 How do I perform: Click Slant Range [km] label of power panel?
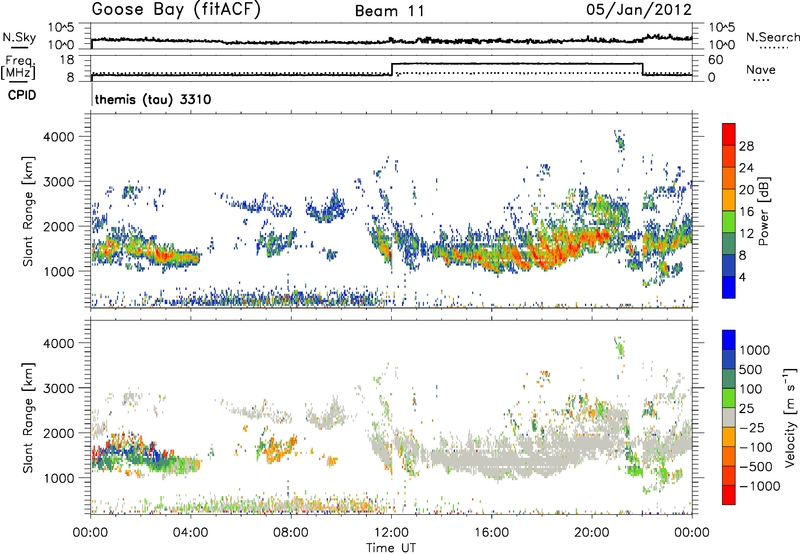(x=28, y=211)
